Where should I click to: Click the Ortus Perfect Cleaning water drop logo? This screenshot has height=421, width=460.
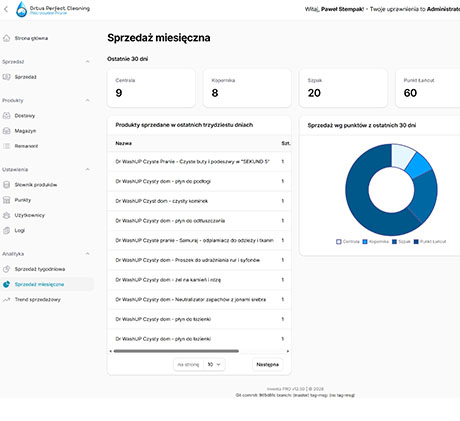point(22,9)
